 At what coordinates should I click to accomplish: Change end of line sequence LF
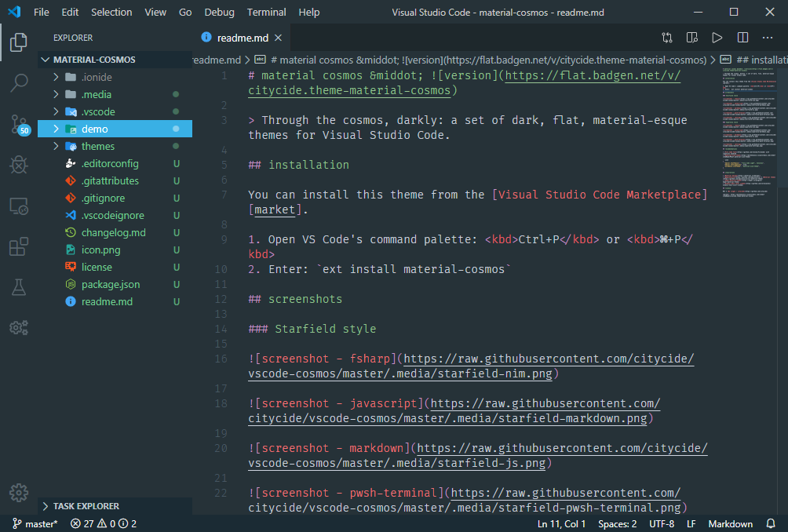tap(691, 524)
